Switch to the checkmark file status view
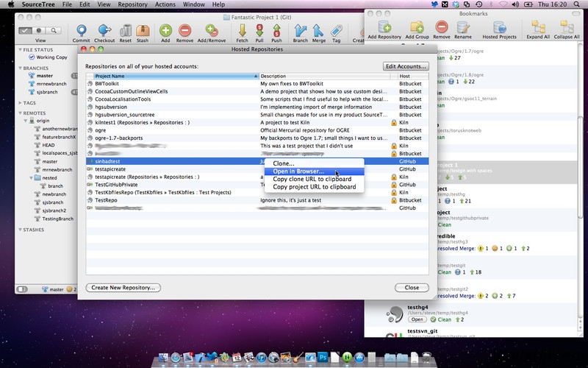Screen dimensions: 588x368 (x=25, y=31)
